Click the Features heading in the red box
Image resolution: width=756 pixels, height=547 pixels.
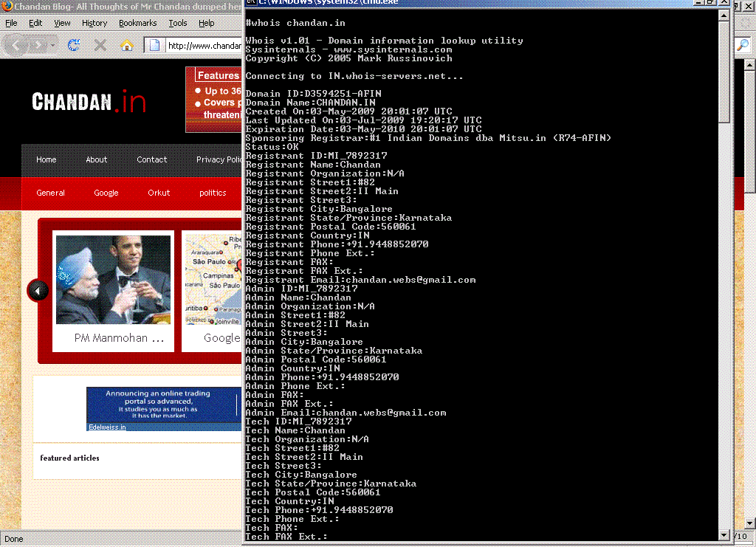219,75
